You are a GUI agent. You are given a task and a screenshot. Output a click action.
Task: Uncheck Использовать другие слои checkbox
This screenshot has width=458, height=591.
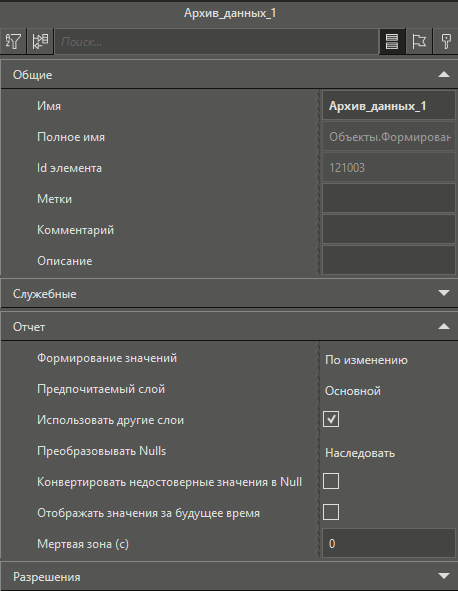click(x=331, y=419)
